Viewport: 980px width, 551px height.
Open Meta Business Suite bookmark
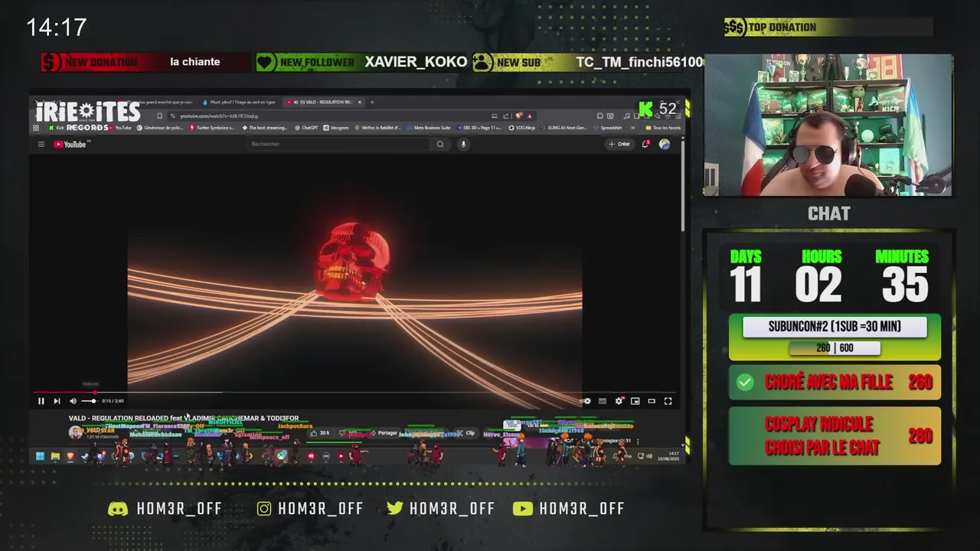coord(428,128)
